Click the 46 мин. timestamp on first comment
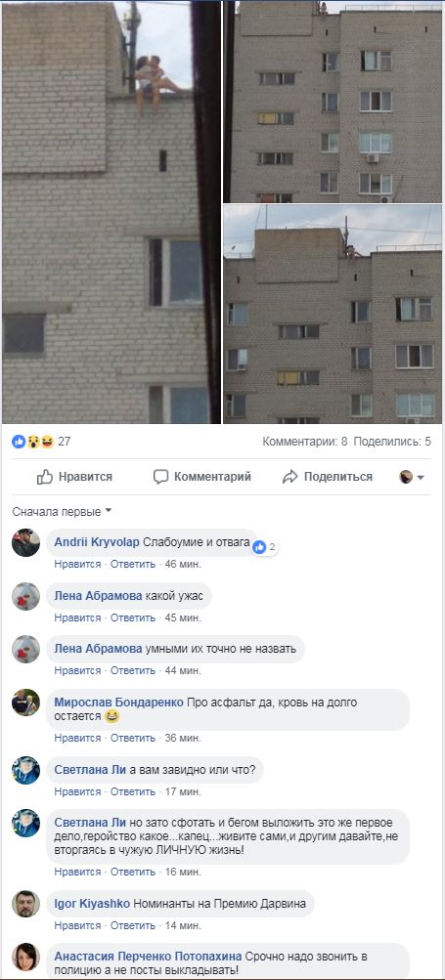The width and height of the screenshot is (445, 980). [x=183, y=565]
